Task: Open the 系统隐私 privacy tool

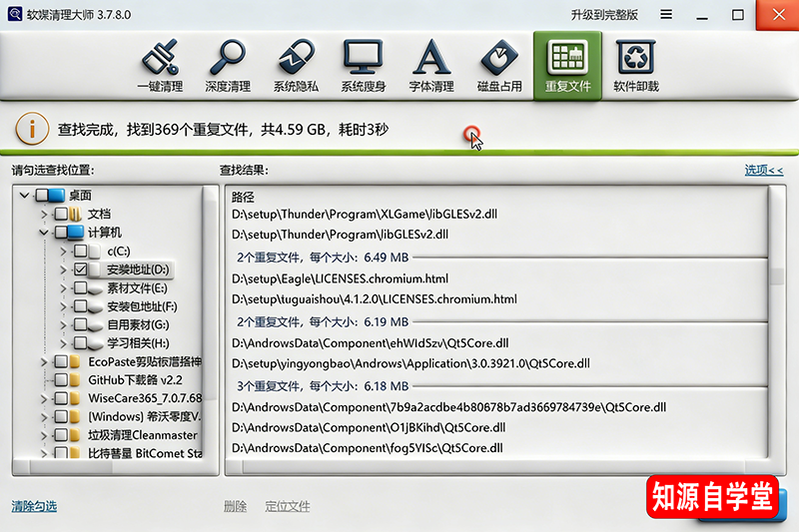Action: 296,66
